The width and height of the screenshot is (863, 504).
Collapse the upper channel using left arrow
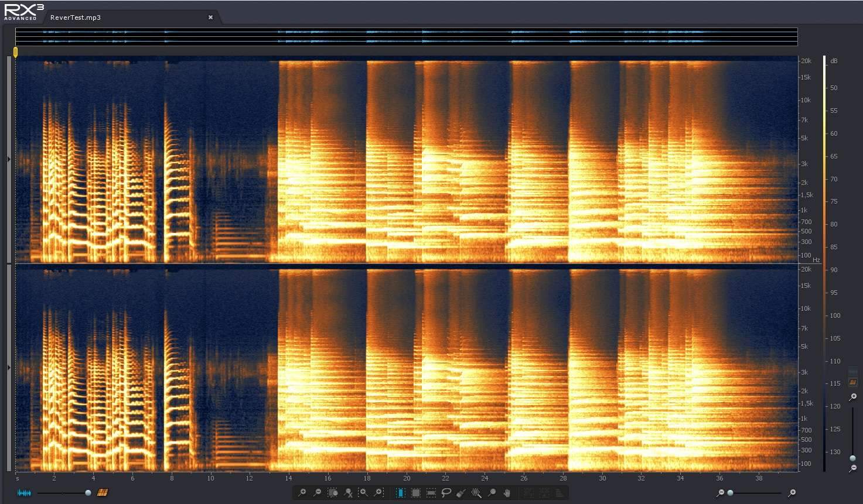(x=9, y=159)
